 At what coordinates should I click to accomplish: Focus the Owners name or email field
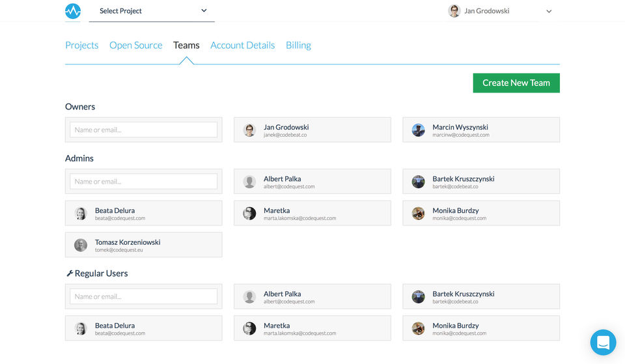click(143, 130)
